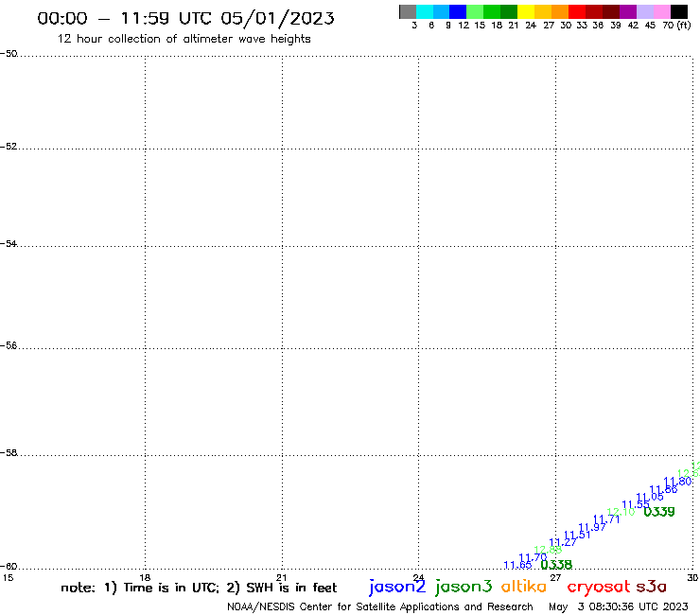Click the gray color swatch in the legend
The width and height of the screenshot is (700, 615).
click(x=408, y=11)
